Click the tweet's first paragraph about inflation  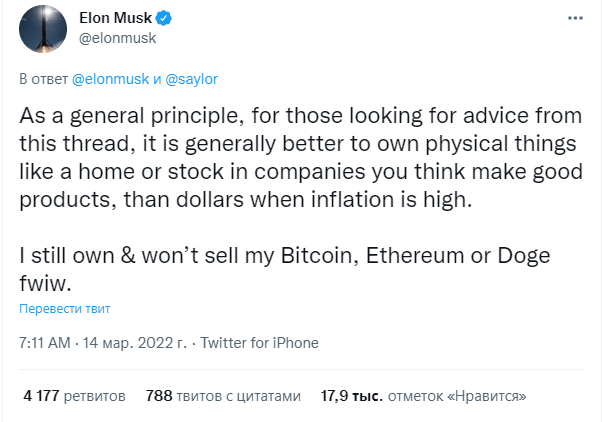[301, 157]
